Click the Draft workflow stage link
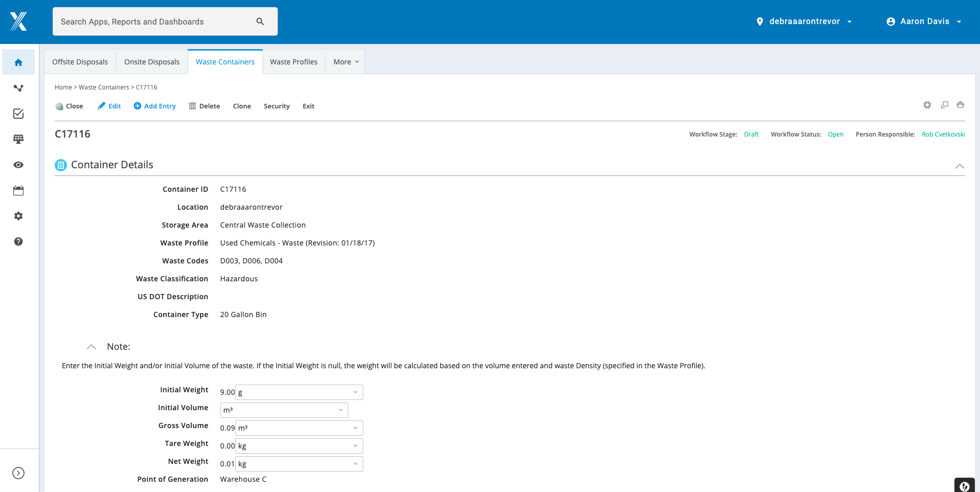Image resolution: width=980 pixels, height=492 pixels. [751, 135]
